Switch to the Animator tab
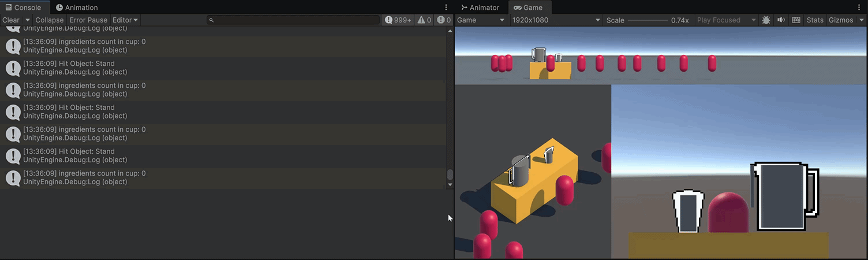The image size is (868, 260). click(x=480, y=8)
